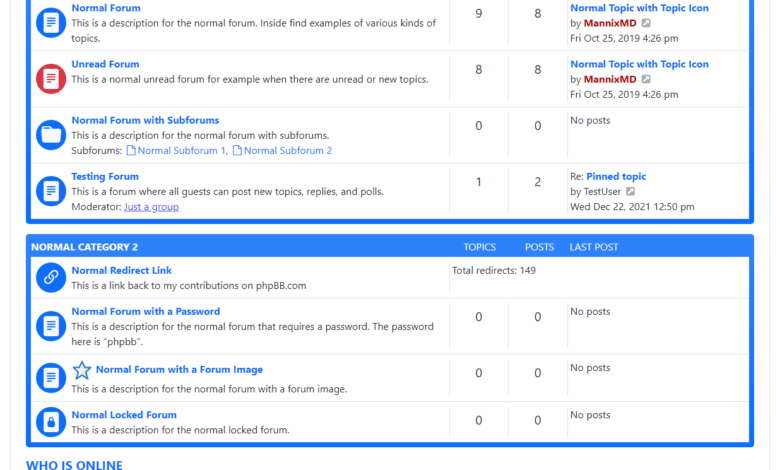
Task: Click the star forum image icon
Action: (82, 370)
